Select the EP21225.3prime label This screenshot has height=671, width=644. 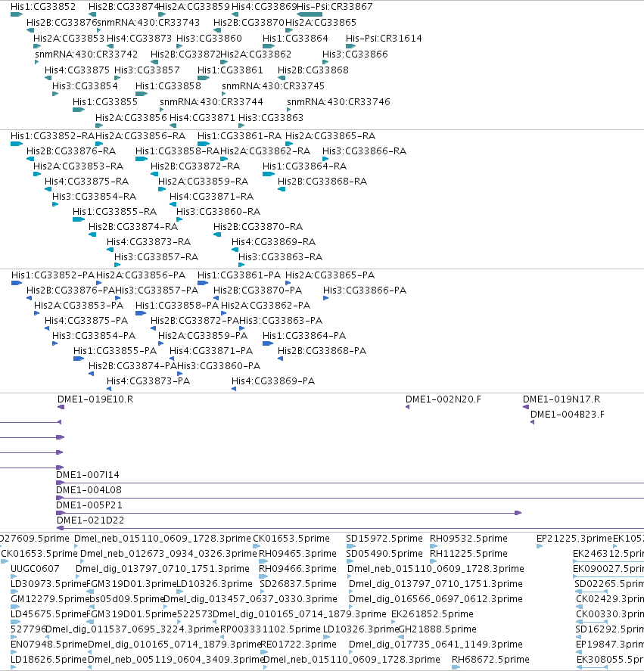[x=574, y=539]
